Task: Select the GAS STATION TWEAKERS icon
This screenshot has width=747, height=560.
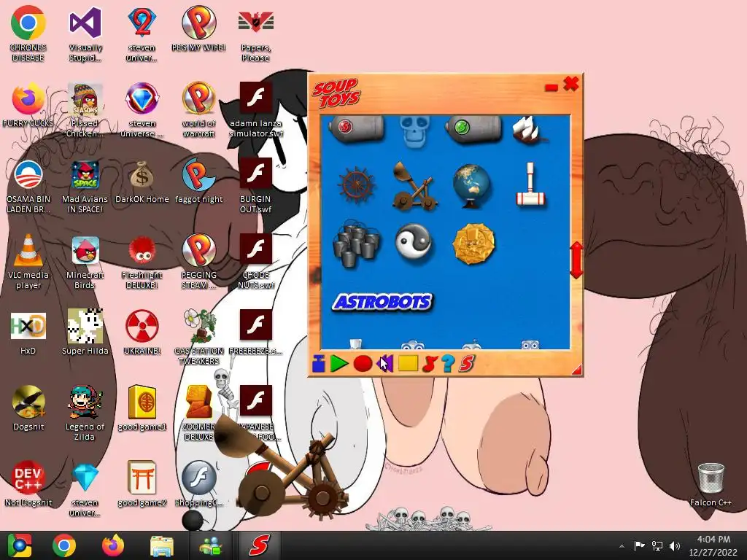Action: [198, 337]
